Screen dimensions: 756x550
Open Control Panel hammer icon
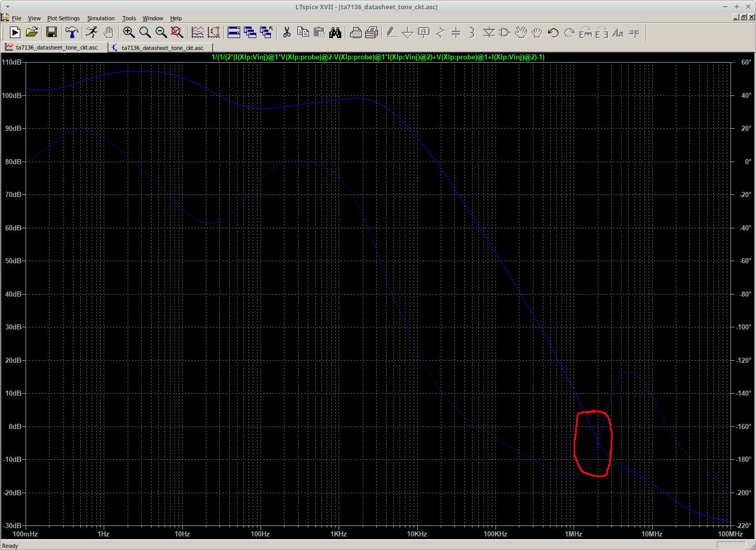click(x=71, y=33)
